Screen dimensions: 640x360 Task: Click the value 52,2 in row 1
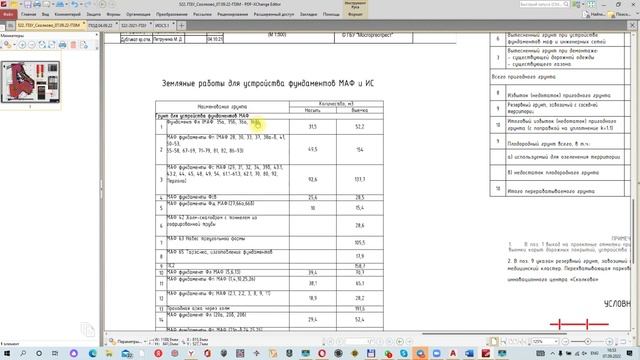[x=360, y=127]
